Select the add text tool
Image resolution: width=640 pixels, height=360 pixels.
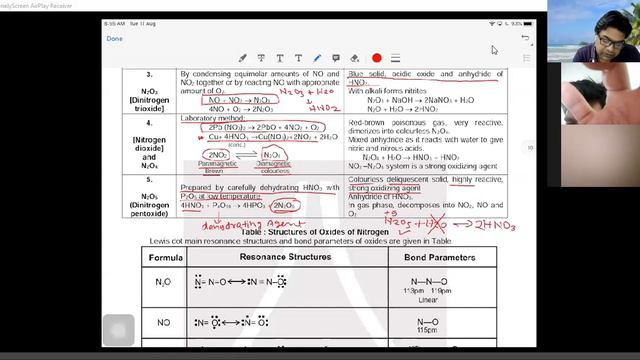click(298, 58)
